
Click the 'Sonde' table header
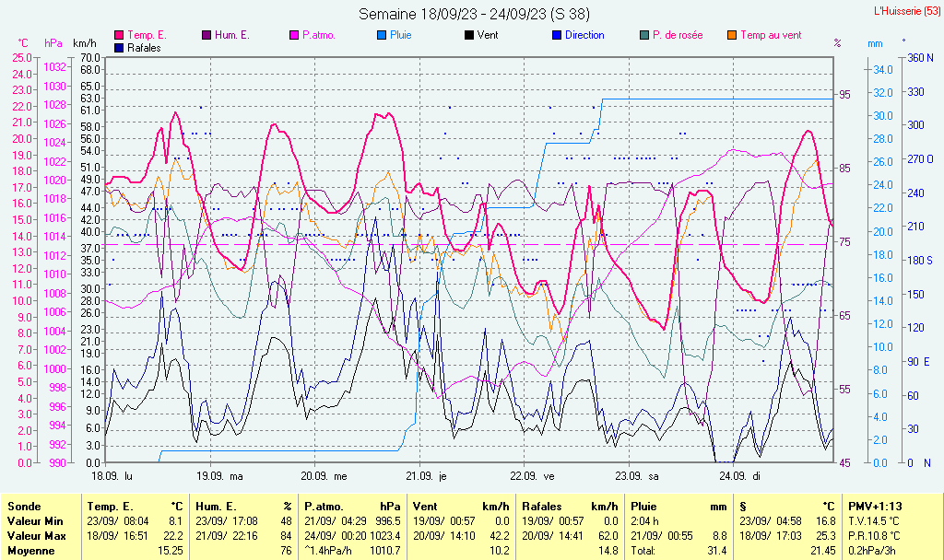click(24, 507)
